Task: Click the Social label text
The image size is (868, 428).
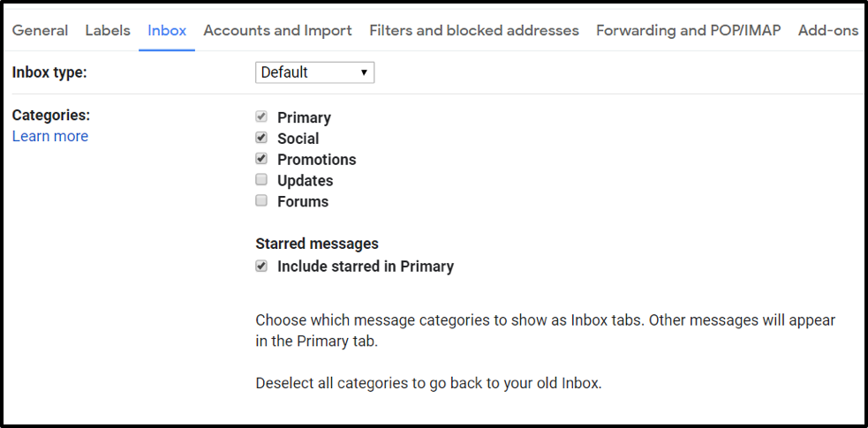Action: (298, 139)
